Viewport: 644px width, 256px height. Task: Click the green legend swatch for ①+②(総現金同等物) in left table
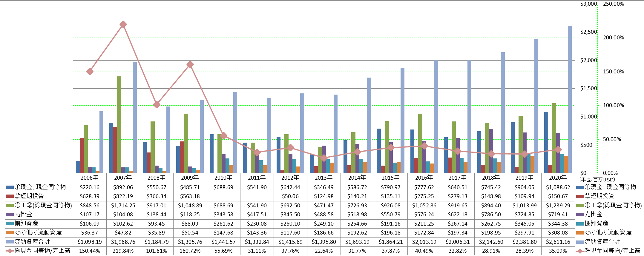point(10,206)
